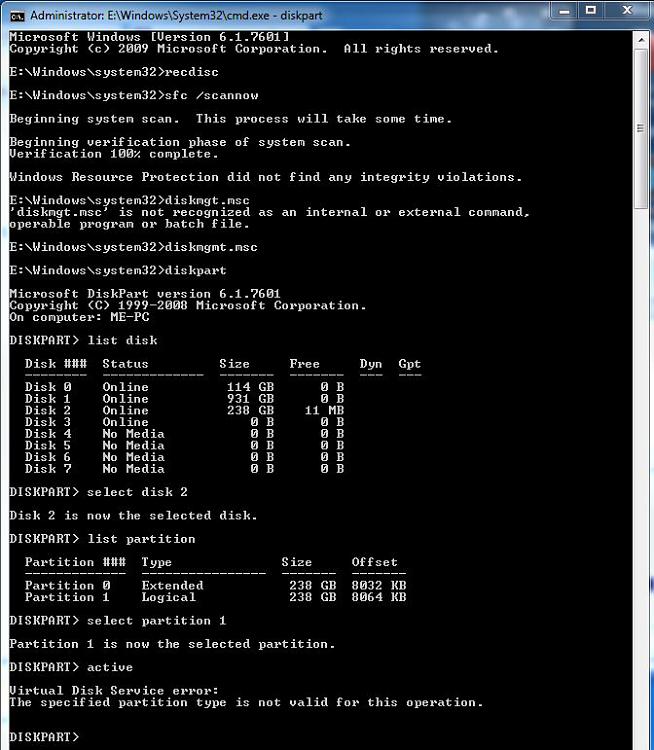Maximize the command prompt window
Viewport: 654px width, 750px height.
(x=591, y=11)
